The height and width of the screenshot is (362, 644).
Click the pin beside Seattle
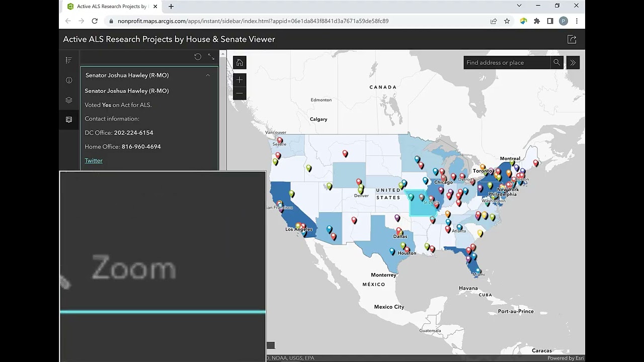point(280,141)
